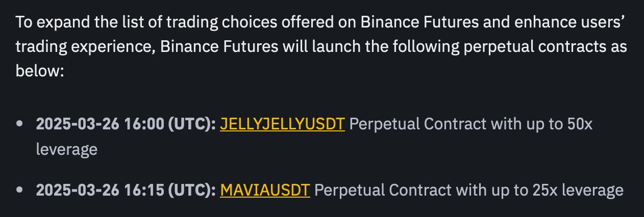This screenshot has width=644, height=217.
Task: Open the MAVIAUSDT contract link
Action: [265, 190]
